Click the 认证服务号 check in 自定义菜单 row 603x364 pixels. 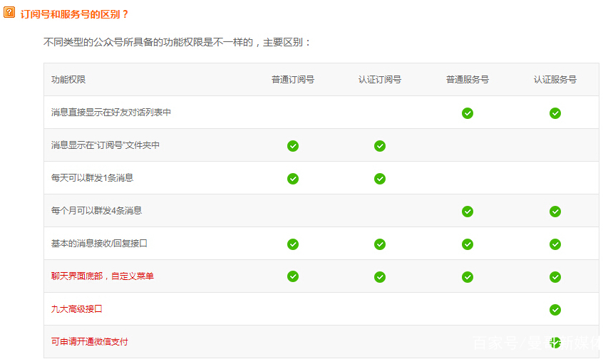point(555,277)
